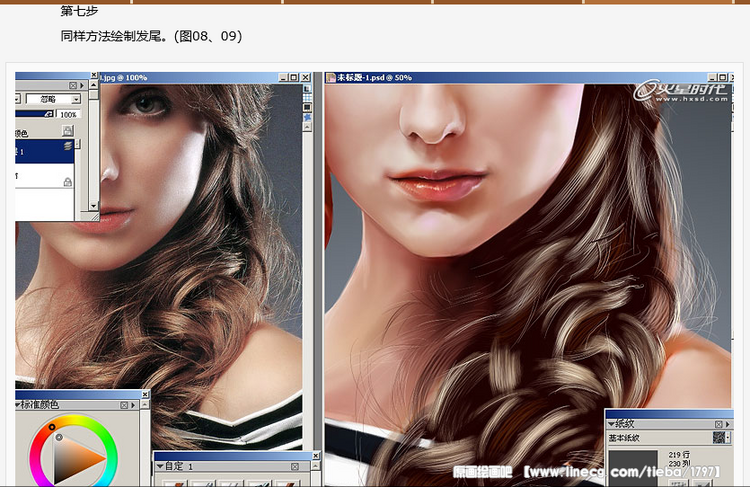750x487 pixels.
Task: Click the layers panel scroll down arrow
Action: click(94, 206)
